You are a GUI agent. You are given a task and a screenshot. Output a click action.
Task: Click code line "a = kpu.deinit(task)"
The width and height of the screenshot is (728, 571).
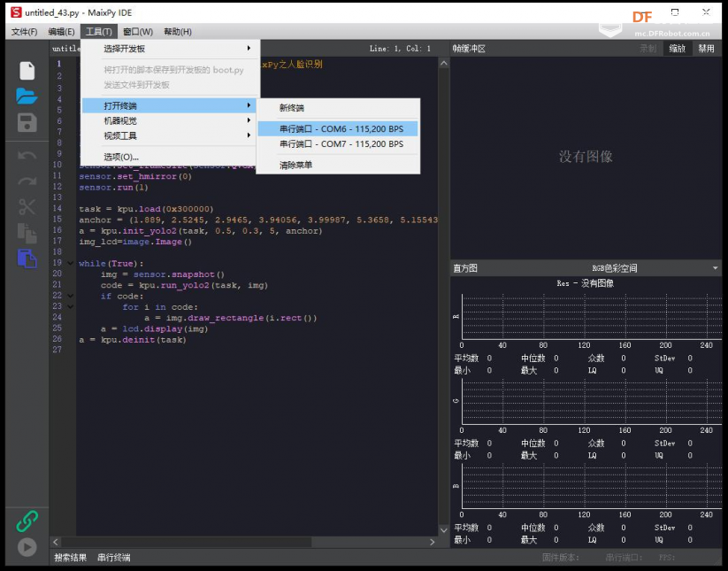tap(133, 340)
